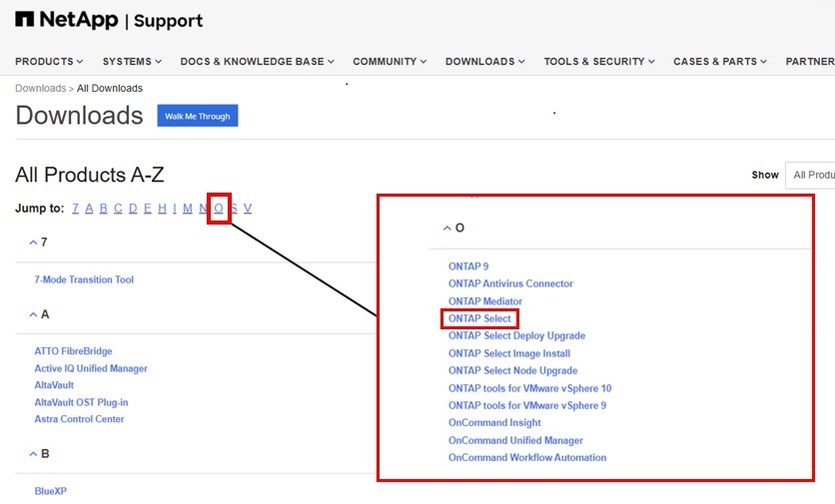
Task: Jump to letter O in index
Action: click(x=219, y=209)
